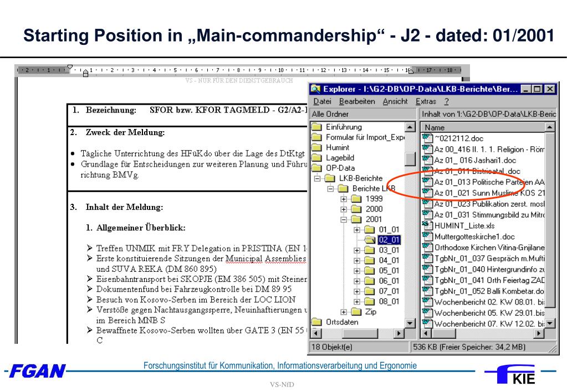Select file TgbNr_01_041 Orth Feiertag
Image resolution: width=567 pixels, height=392 pixels.
(489, 280)
